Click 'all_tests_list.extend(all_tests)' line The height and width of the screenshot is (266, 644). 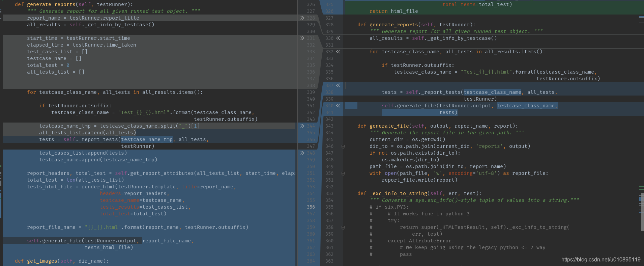(88, 133)
